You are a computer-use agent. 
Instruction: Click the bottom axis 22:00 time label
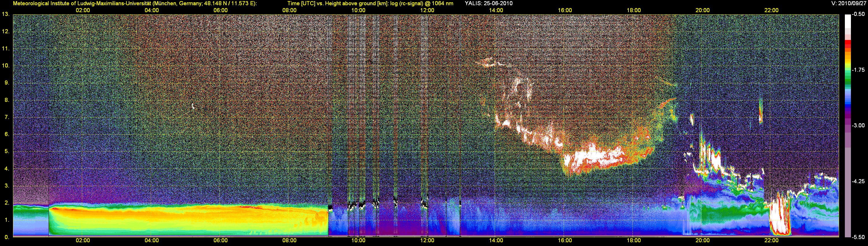[771, 241]
